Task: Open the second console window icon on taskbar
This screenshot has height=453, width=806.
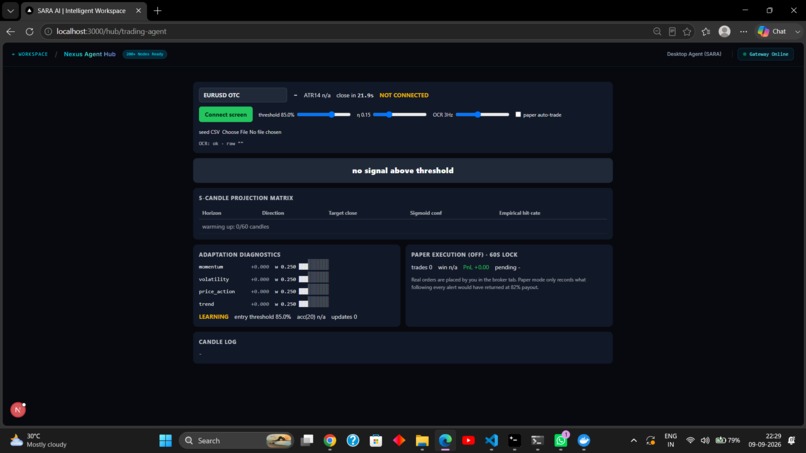Action: tap(538, 440)
